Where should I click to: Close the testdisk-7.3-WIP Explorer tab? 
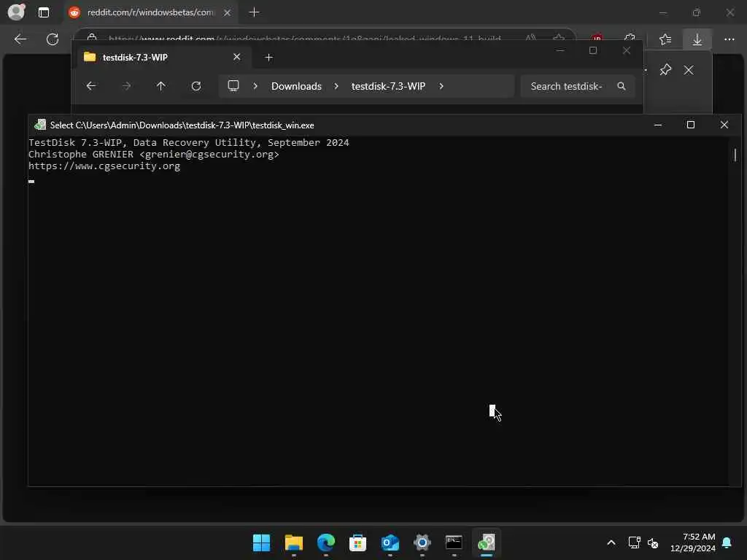(237, 57)
